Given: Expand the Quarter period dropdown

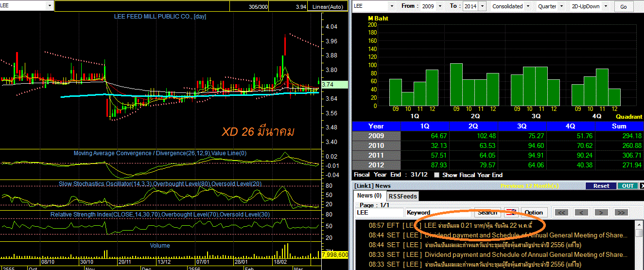Looking at the screenshot, I should tap(561, 6).
